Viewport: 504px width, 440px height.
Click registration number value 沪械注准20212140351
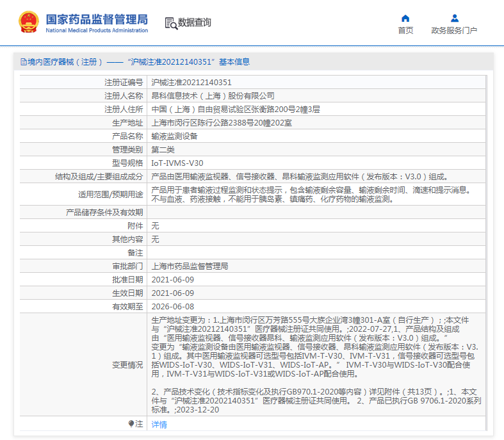tap(191, 82)
